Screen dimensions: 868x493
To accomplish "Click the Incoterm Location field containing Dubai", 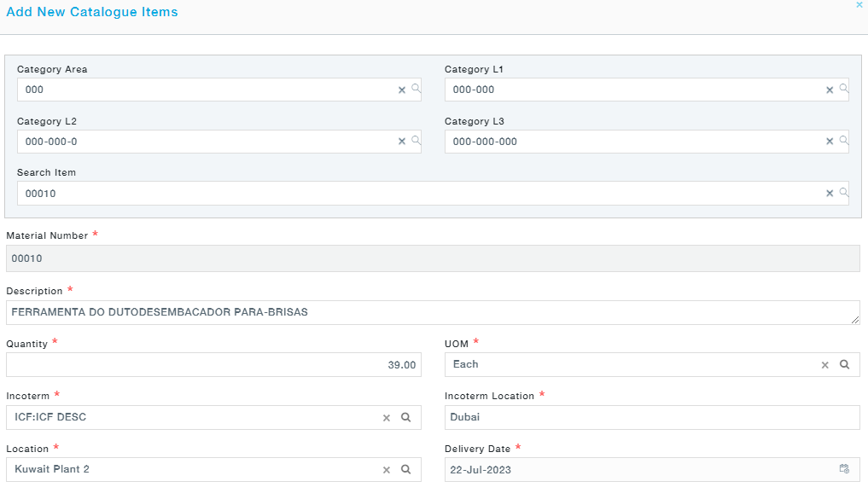I will pos(651,417).
